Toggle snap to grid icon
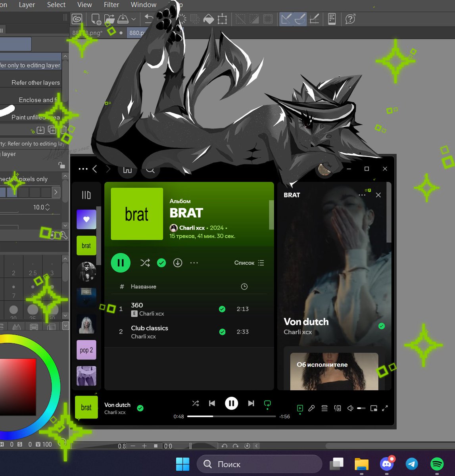This screenshot has width=455, height=476. [x=315, y=19]
